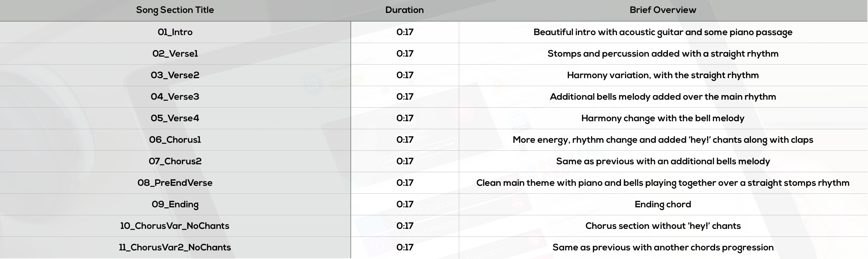
Task: Click the 'Ending chord' overview text
Action: coord(663,204)
